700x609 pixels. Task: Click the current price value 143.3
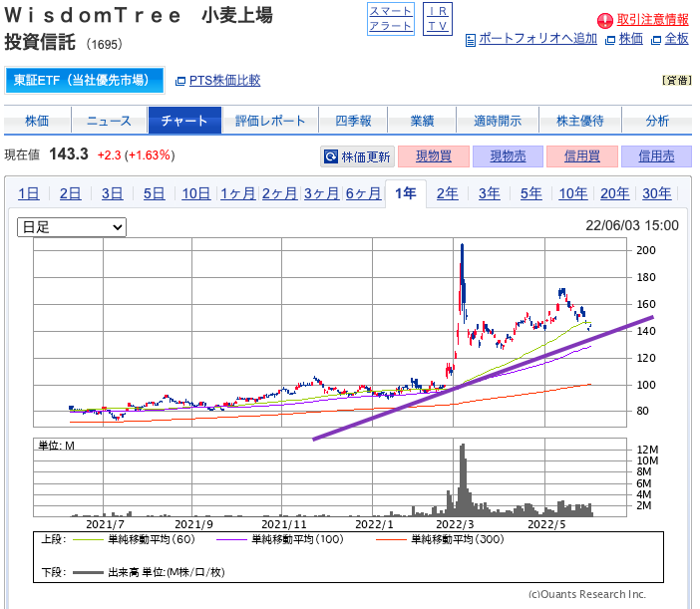tap(69, 154)
